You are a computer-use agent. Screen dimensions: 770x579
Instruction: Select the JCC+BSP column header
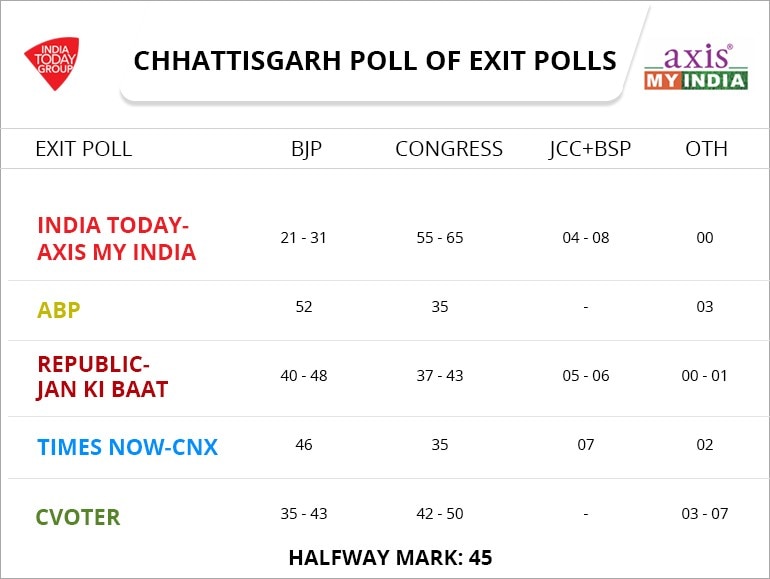click(x=590, y=149)
